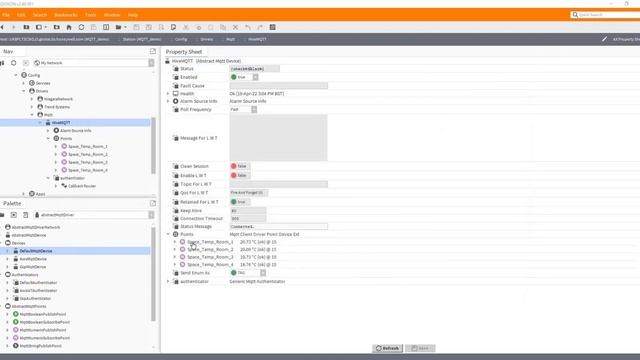
Task: Click the green MqttBooleanPublishPoint icon in Palette
Action: point(16,314)
